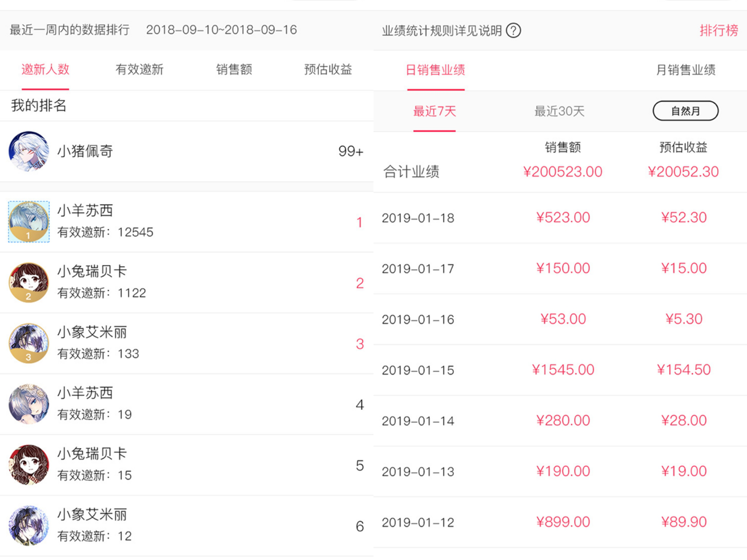This screenshot has height=560, width=747.
Task: Open the 排行榜 link
Action: 719,31
